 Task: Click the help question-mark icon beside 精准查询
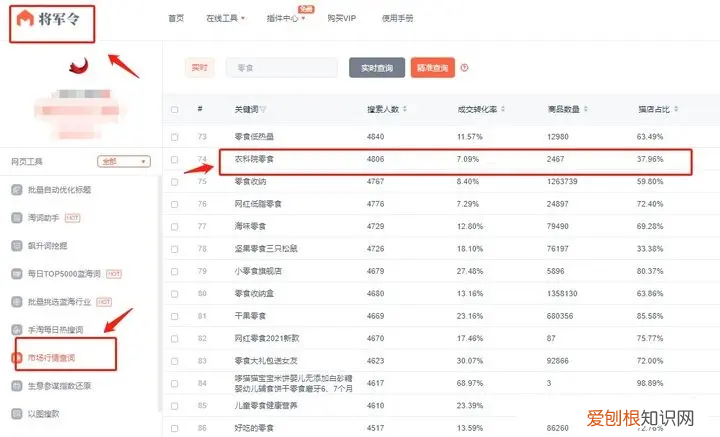[464, 67]
